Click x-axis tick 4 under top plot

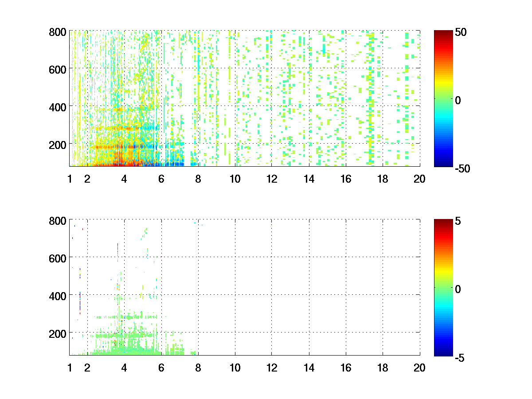pos(124,179)
